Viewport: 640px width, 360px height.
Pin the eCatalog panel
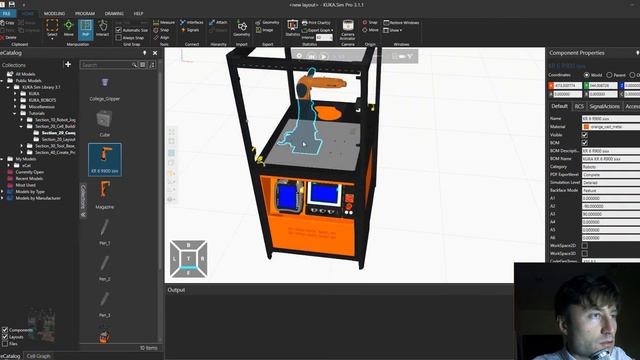(x=144, y=53)
